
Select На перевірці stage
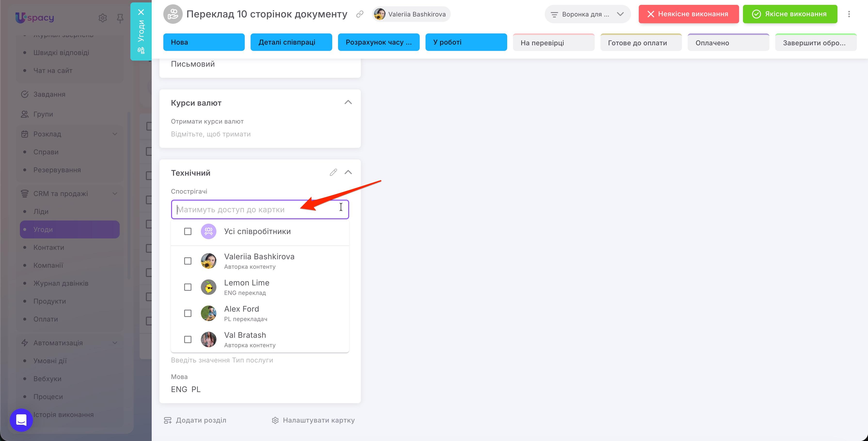(x=553, y=42)
